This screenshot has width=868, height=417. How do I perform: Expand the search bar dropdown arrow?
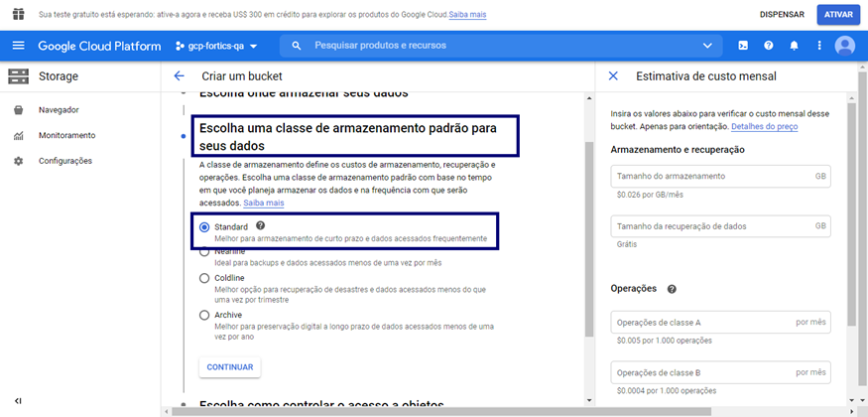click(707, 46)
